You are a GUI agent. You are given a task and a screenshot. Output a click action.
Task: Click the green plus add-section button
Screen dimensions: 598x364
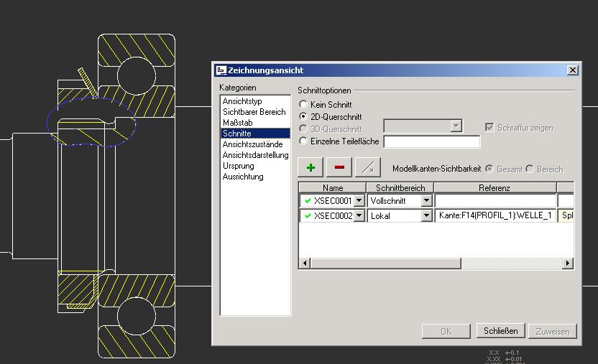click(x=310, y=167)
